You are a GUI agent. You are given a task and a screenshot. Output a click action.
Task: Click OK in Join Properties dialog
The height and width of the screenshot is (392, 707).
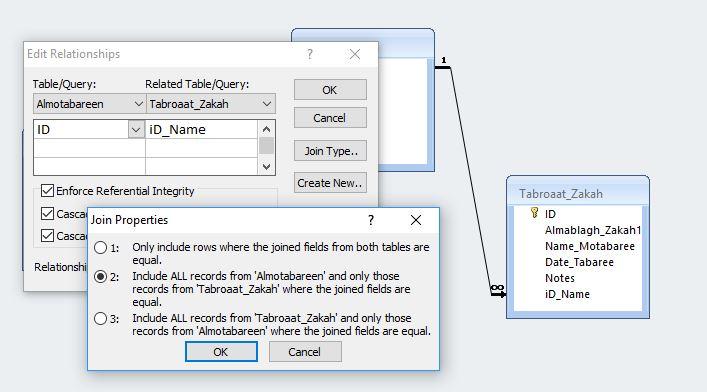[221, 352]
